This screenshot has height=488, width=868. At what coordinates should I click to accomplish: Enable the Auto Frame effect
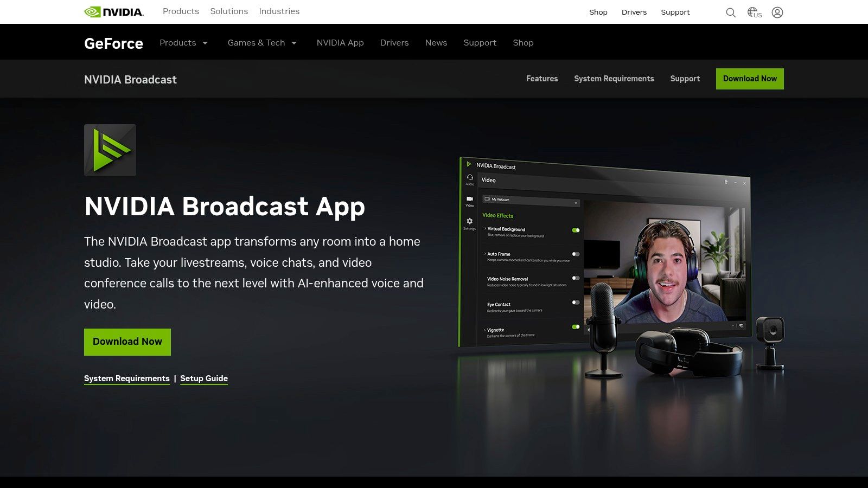click(576, 254)
